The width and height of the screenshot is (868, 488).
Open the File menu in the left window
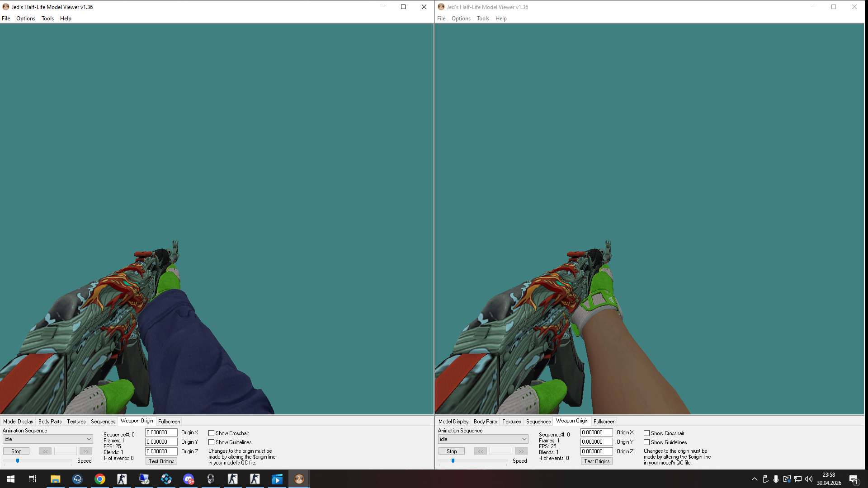[x=6, y=19]
